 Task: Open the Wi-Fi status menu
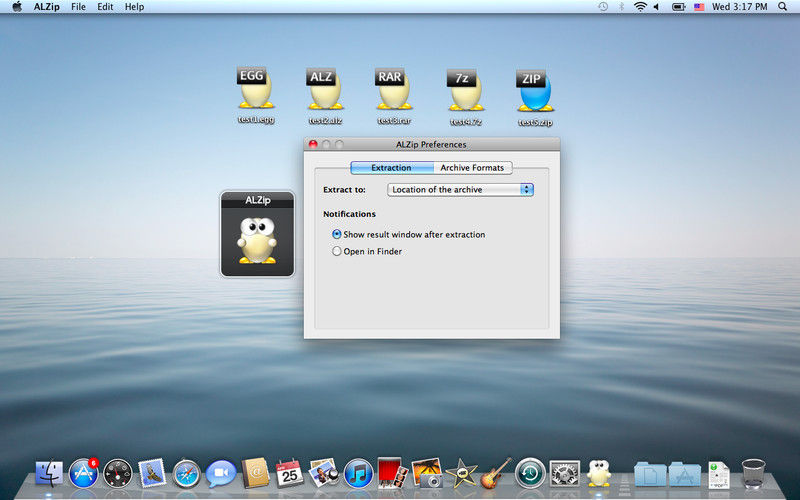(640, 7)
